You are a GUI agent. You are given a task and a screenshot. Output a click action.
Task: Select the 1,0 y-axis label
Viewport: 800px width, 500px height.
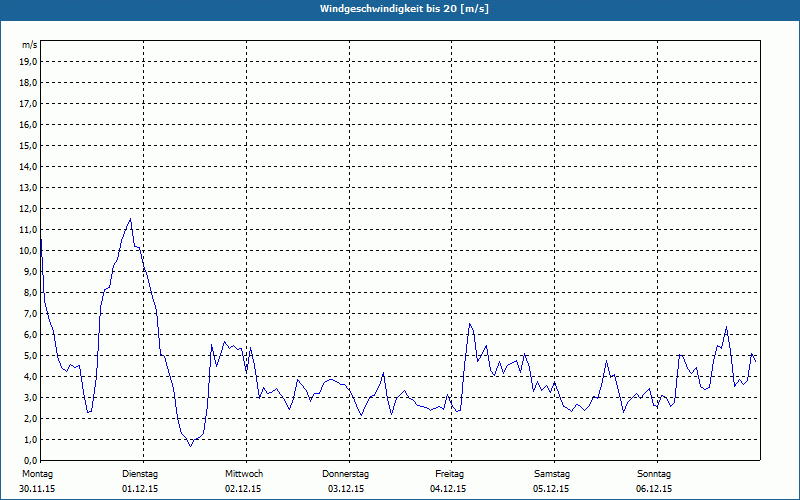click(x=30, y=440)
